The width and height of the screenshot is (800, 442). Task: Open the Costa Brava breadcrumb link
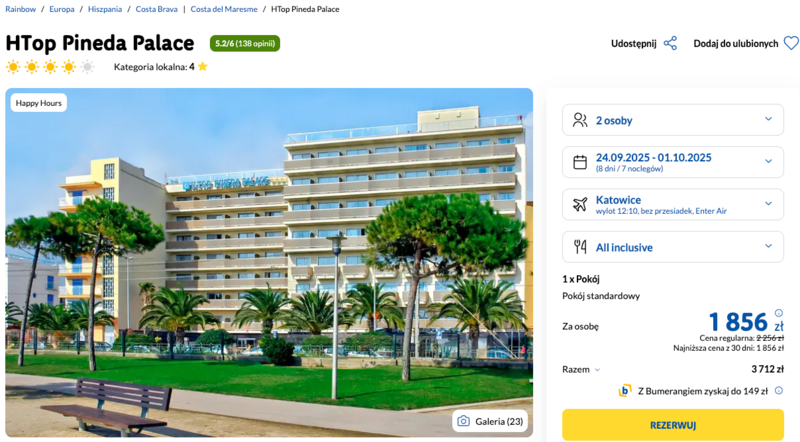[x=157, y=9]
